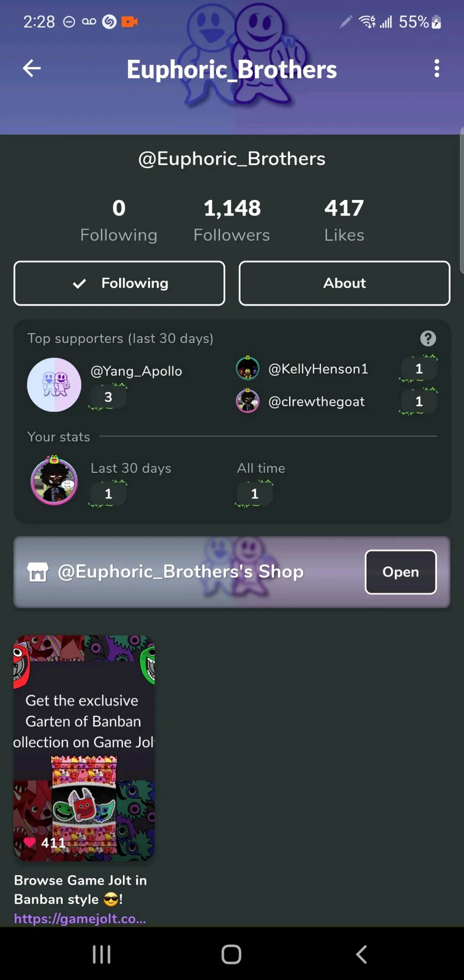
Task: Open the Garten of Banban post thumbnail
Action: (84, 748)
